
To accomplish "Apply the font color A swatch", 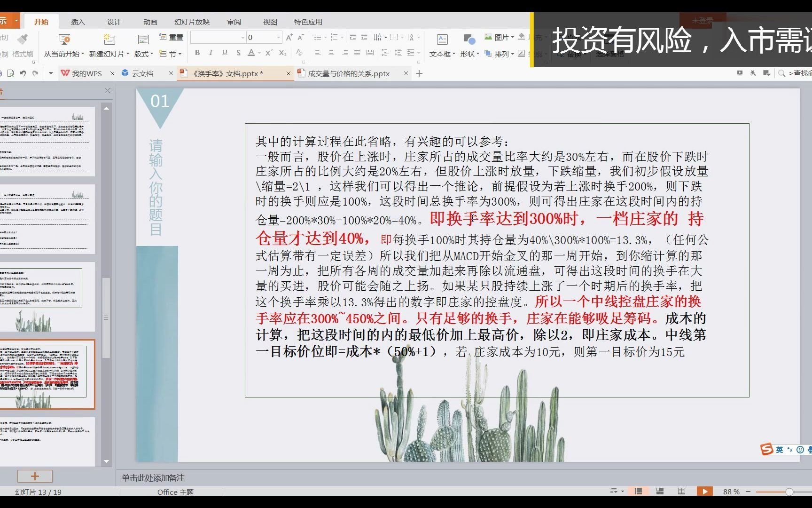I will pyautogui.click(x=251, y=53).
